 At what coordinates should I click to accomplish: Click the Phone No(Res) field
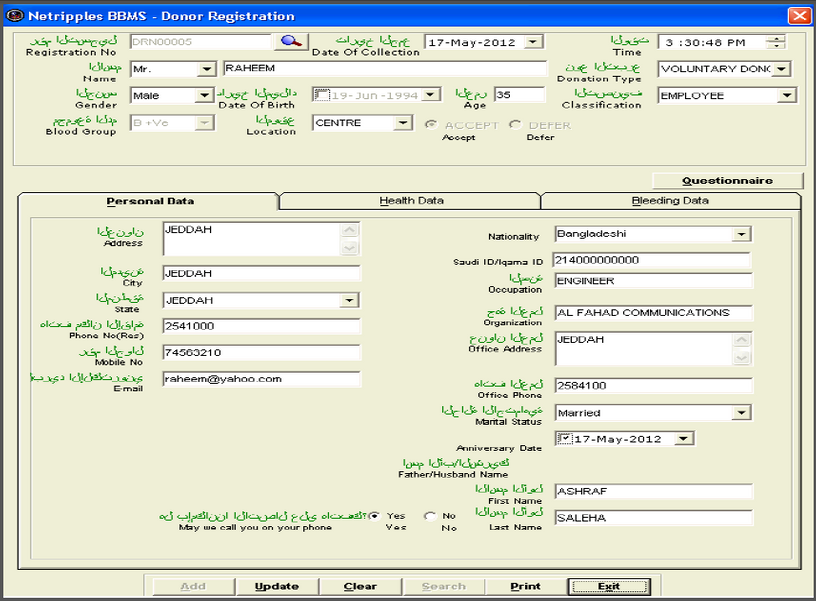(x=261, y=326)
